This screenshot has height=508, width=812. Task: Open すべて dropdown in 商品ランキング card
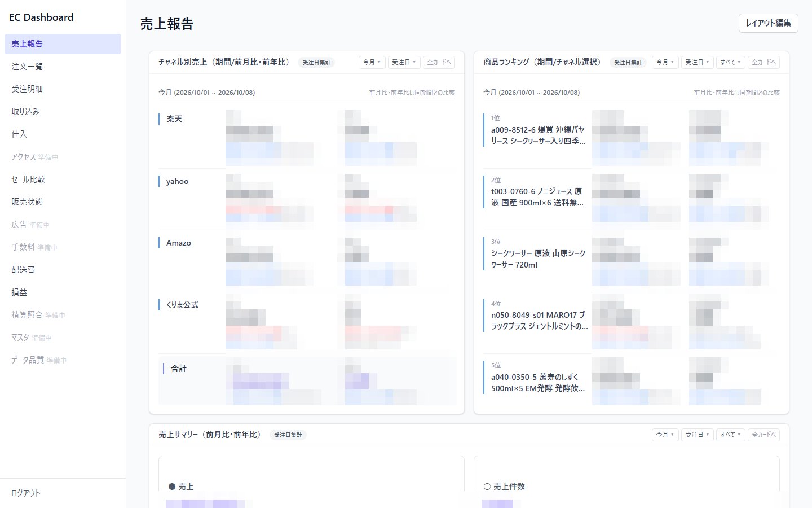(x=731, y=62)
